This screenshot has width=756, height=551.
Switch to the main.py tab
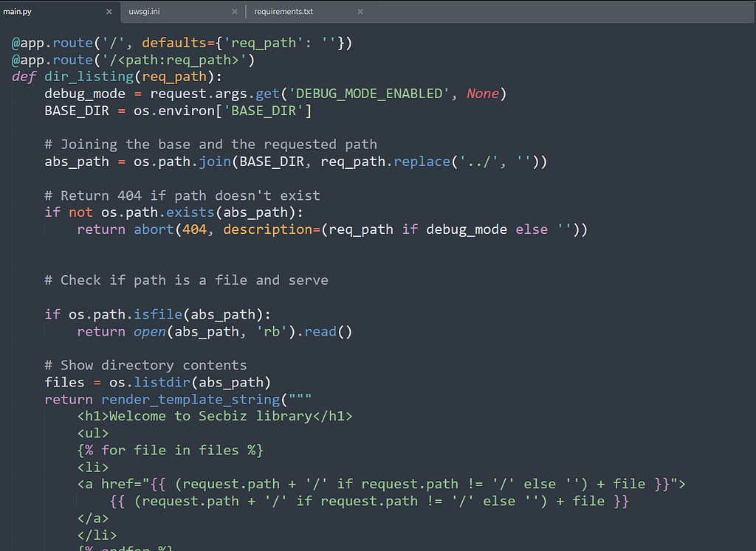pyautogui.click(x=18, y=12)
